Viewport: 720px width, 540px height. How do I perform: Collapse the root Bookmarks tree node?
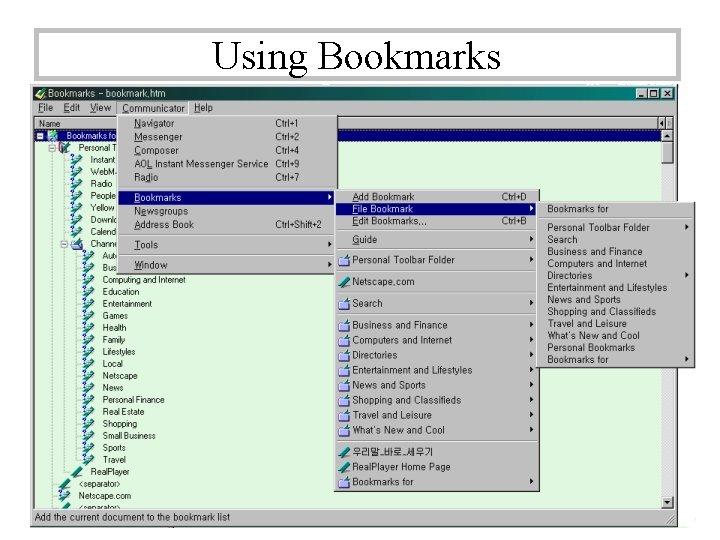point(40,136)
